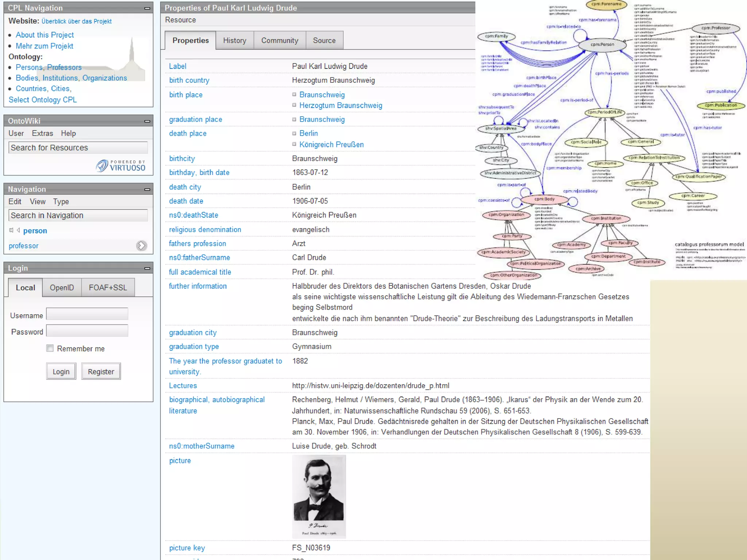Open Bodies, Institutions, Organizations link
Screen dimensions: 747x560
(71, 78)
